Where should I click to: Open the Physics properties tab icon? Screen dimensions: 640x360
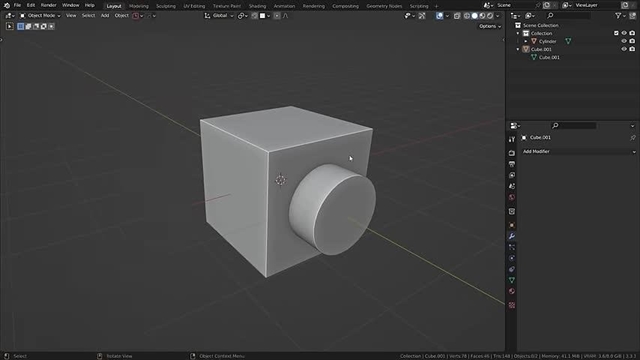pos(511,258)
